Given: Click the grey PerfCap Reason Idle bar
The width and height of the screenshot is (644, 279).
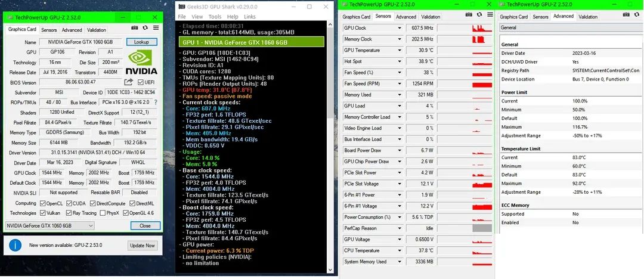Looking at the screenshot, I should [x=482, y=228].
